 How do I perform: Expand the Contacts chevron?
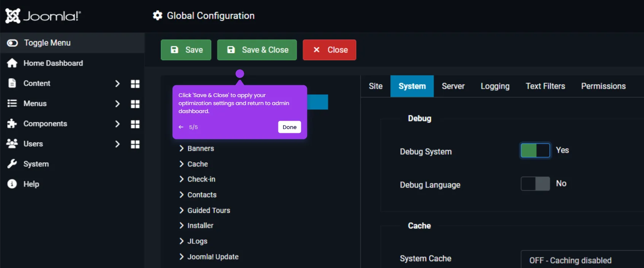[x=181, y=195]
